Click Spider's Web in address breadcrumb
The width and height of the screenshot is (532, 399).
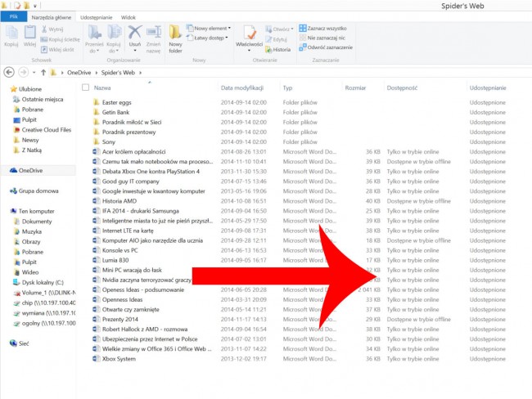coord(118,73)
